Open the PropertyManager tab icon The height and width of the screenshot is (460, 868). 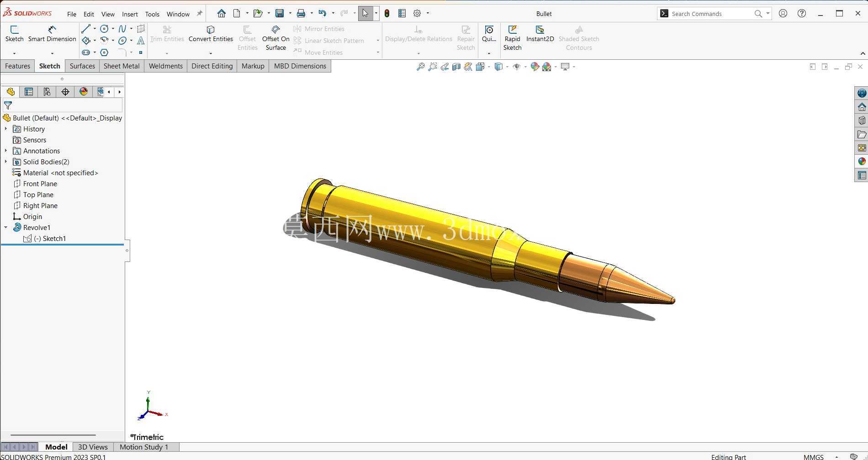click(29, 92)
